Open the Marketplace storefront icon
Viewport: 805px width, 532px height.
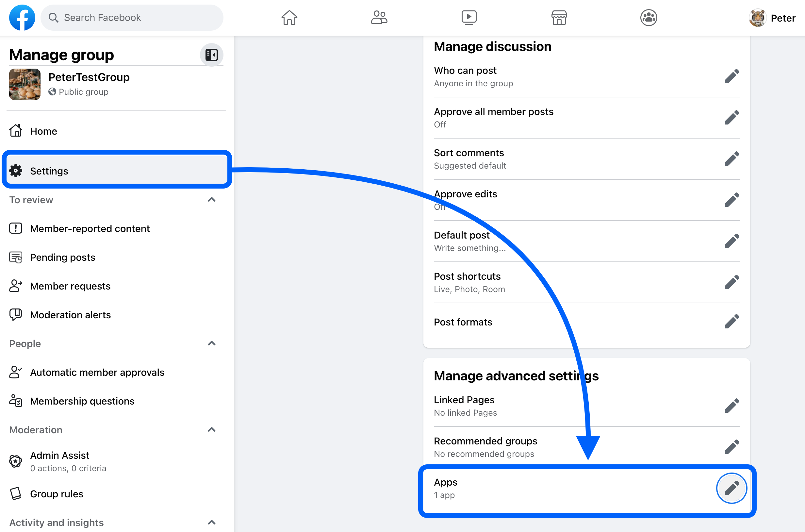pyautogui.click(x=559, y=18)
